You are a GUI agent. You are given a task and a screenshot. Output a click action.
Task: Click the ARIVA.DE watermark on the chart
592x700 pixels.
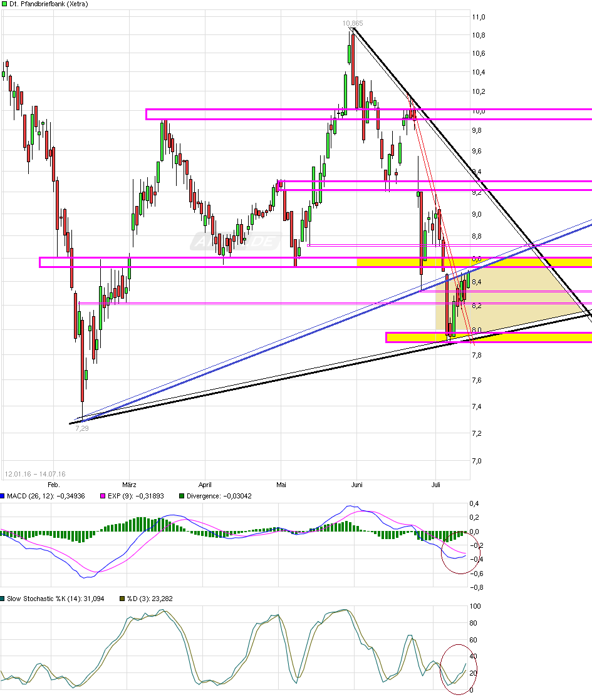pos(235,241)
